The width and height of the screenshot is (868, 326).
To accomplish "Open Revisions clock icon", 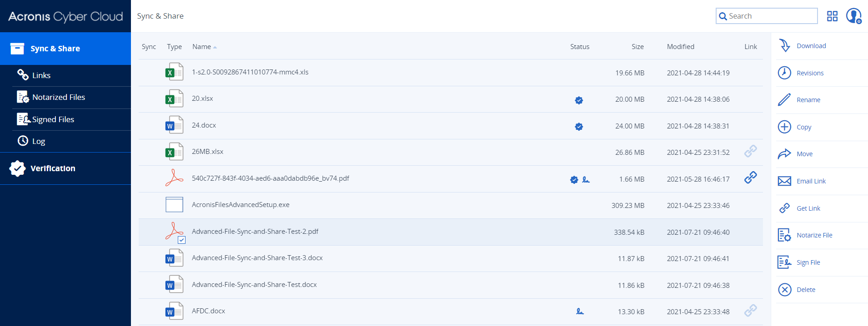I will coord(784,73).
